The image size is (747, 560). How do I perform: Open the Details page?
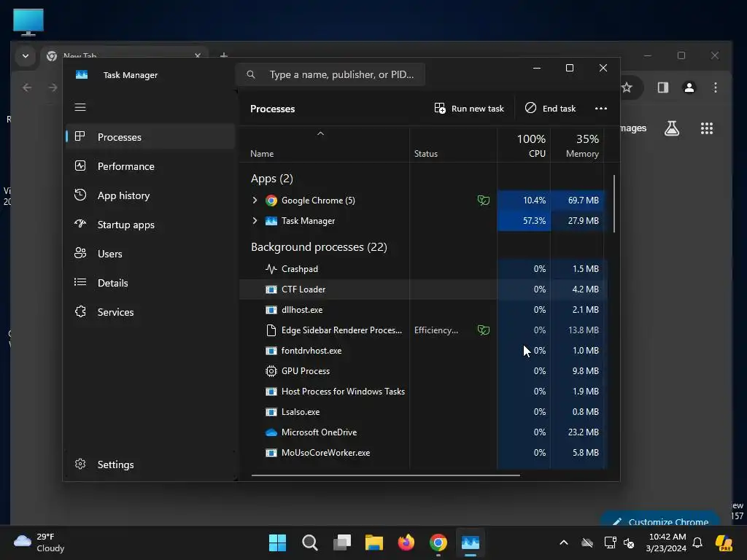point(150,283)
